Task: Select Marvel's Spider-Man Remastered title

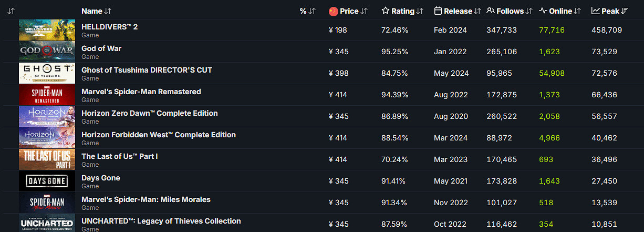Action: (141, 92)
